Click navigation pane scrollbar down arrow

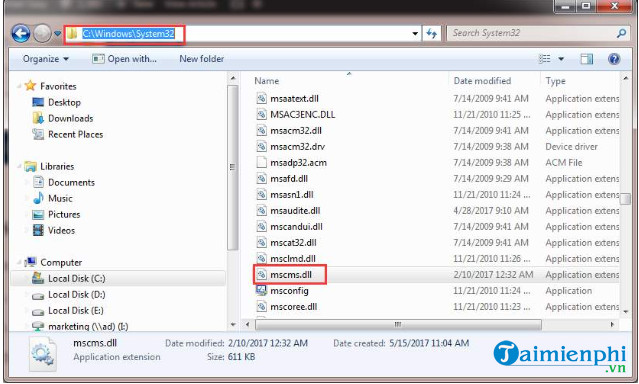coord(233,325)
